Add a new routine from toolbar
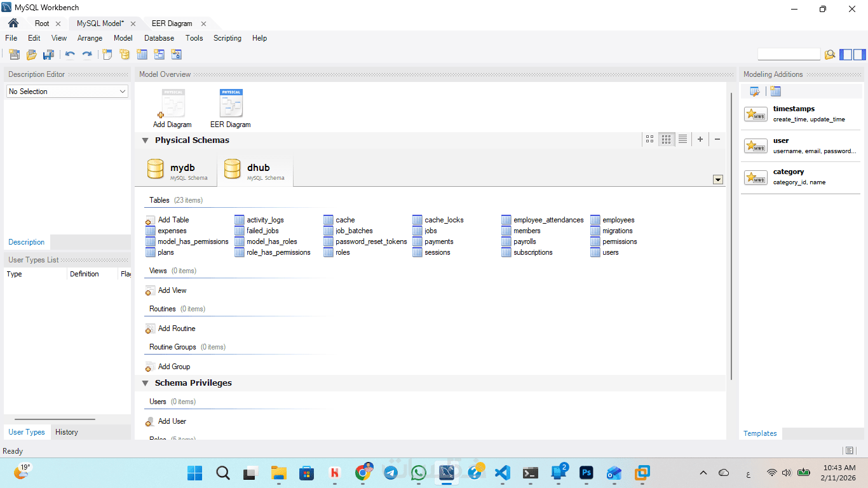The image size is (868, 488). 176,55
